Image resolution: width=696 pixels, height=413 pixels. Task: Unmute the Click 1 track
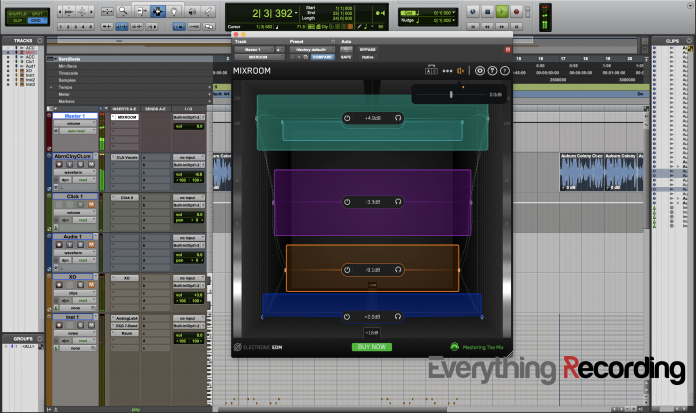point(91,204)
